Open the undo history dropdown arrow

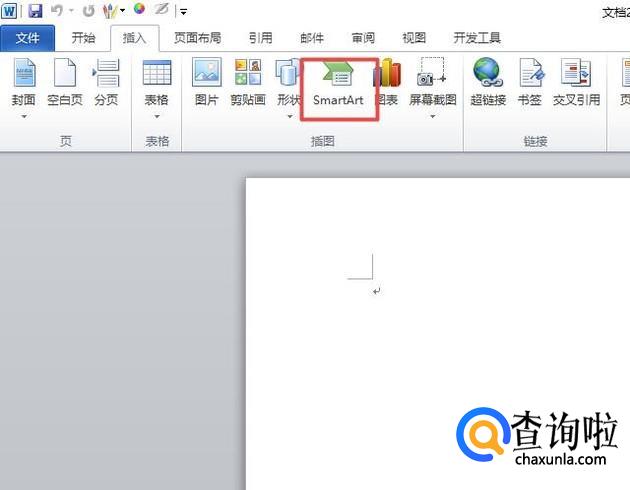(x=72, y=11)
